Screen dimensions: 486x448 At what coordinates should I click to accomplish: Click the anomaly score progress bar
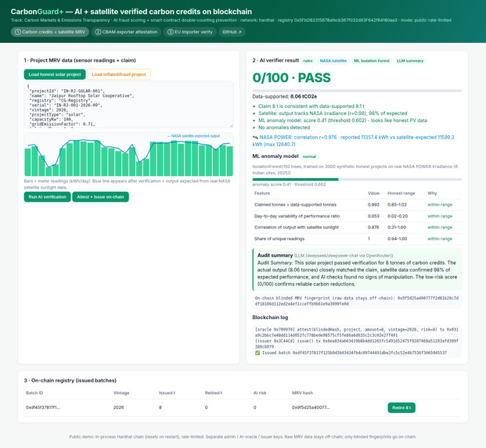click(357, 179)
